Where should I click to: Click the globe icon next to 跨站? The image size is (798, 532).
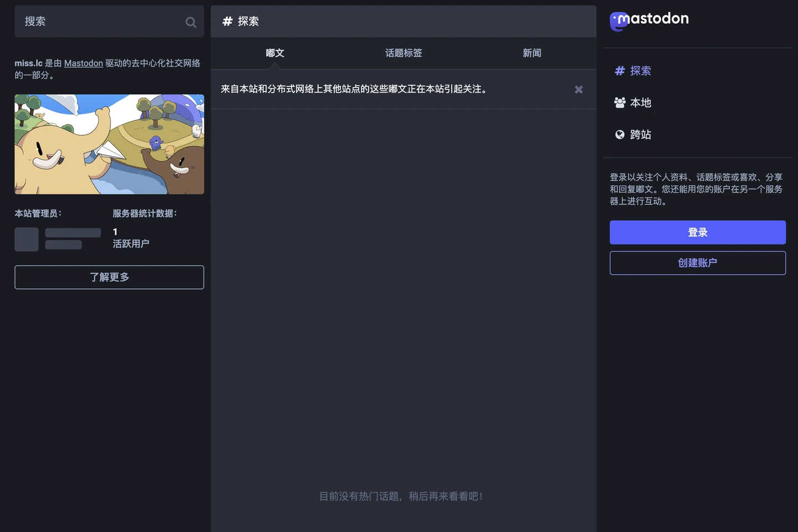click(x=620, y=135)
